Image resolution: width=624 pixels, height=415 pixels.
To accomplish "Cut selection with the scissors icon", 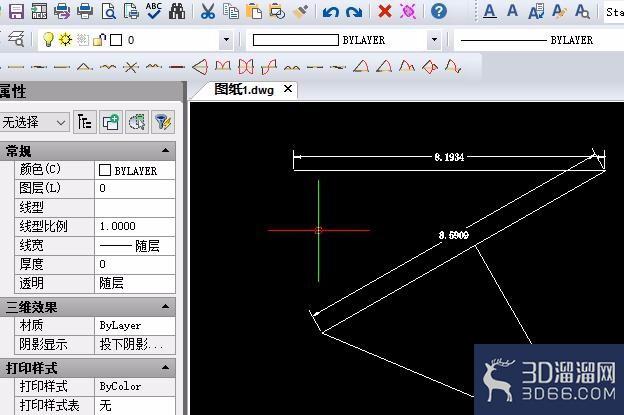I will (208, 11).
